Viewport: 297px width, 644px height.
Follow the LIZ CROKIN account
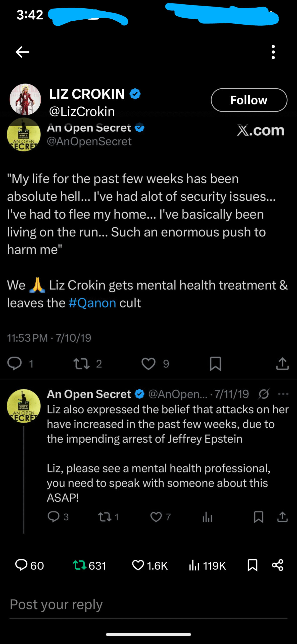click(249, 100)
